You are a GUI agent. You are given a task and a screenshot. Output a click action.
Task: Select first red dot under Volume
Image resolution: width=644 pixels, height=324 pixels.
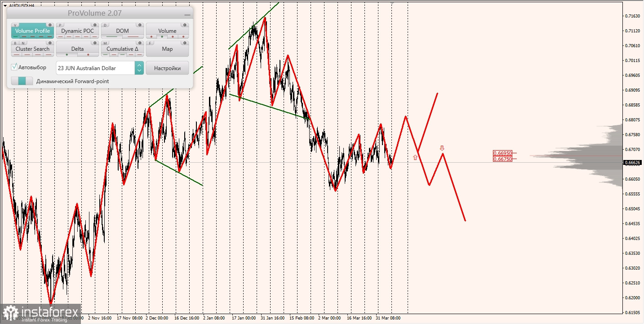click(x=151, y=37)
